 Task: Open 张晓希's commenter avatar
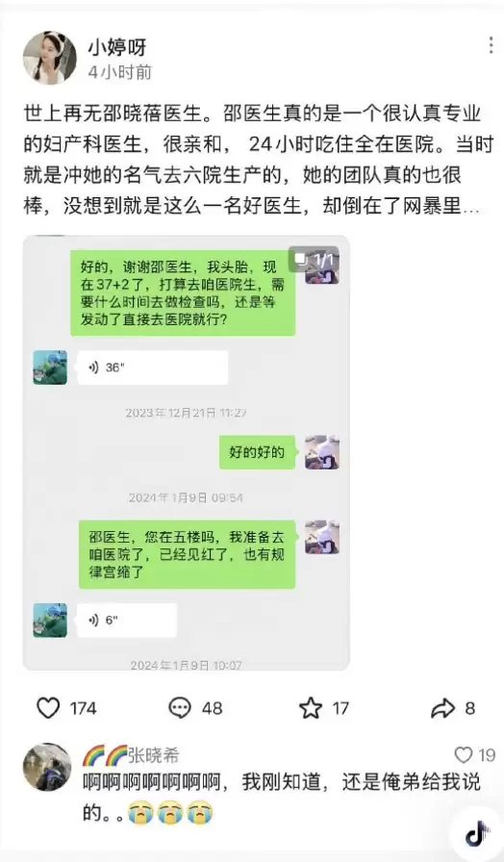click(47, 767)
